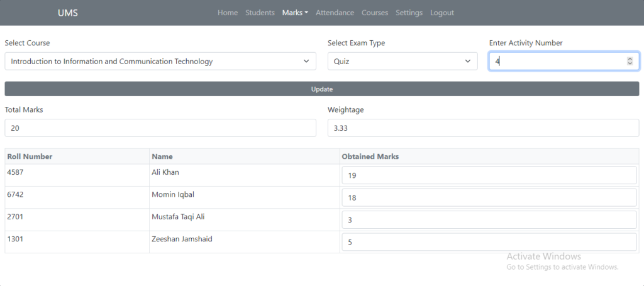Open the Select Exam Type dropdown
This screenshot has height=286, width=644.
[x=402, y=61]
